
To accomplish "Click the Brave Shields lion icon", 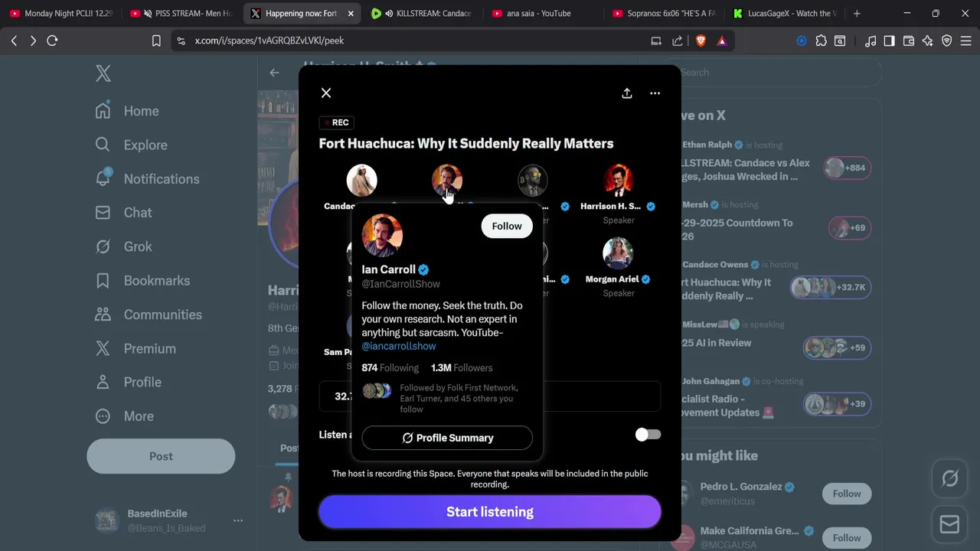I will (701, 41).
